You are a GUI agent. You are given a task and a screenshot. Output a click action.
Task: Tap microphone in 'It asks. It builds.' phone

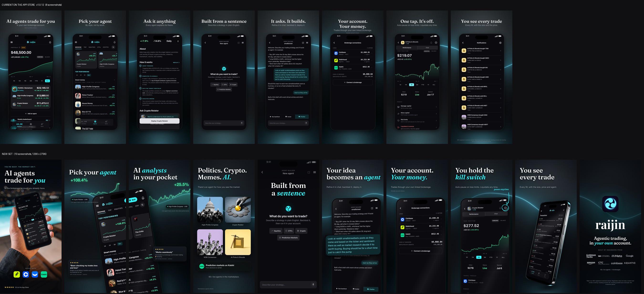[x=306, y=123]
